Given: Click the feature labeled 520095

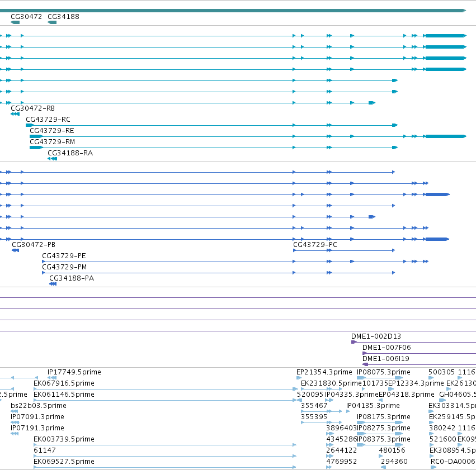Looking at the screenshot, I should (310, 395).
